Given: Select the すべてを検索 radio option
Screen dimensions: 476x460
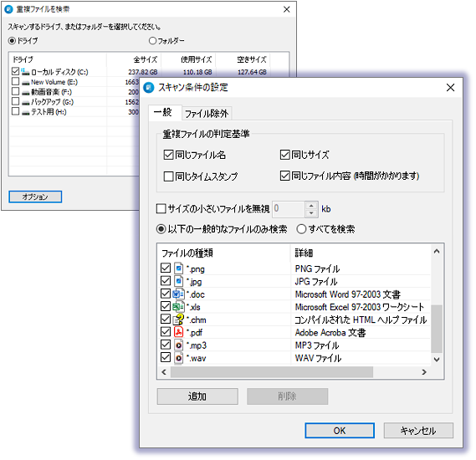Looking at the screenshot, I should 301,229.
